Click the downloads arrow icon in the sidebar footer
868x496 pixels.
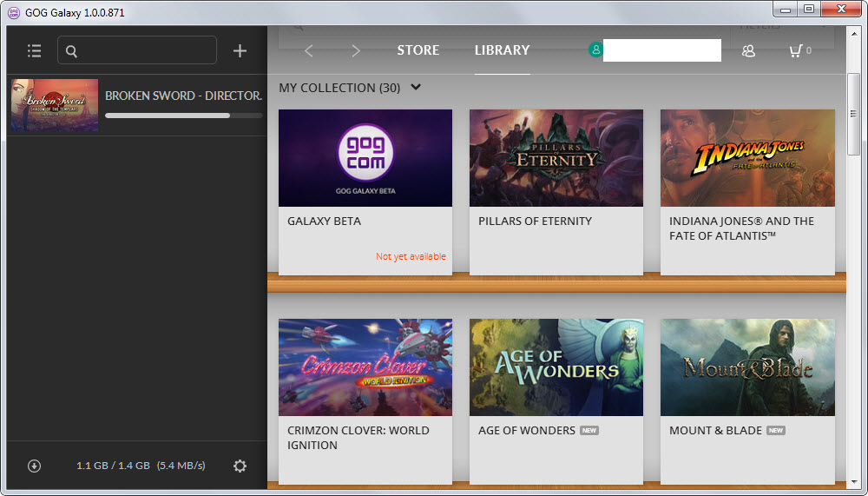coord(35,466)
